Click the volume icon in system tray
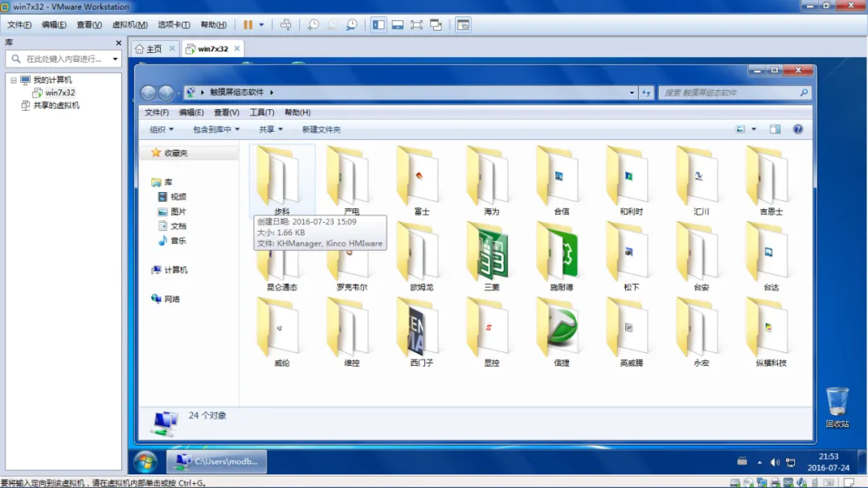 pos(775,462)
